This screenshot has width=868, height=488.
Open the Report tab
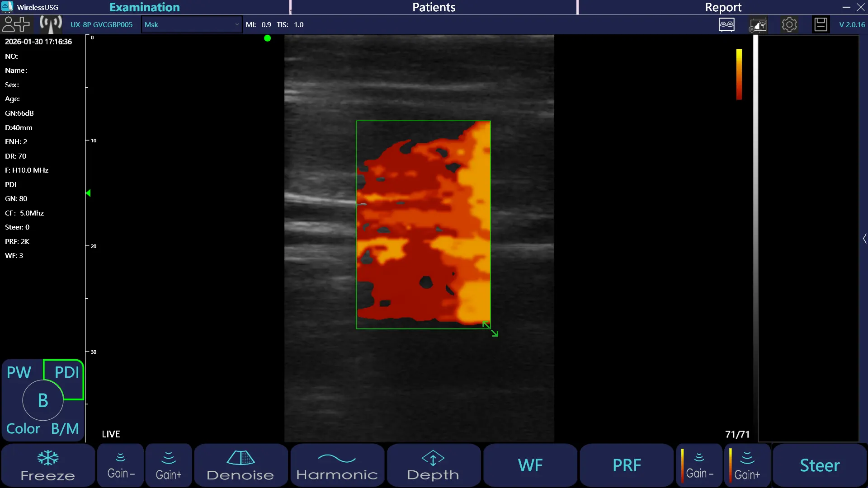[x=722, y=7]
